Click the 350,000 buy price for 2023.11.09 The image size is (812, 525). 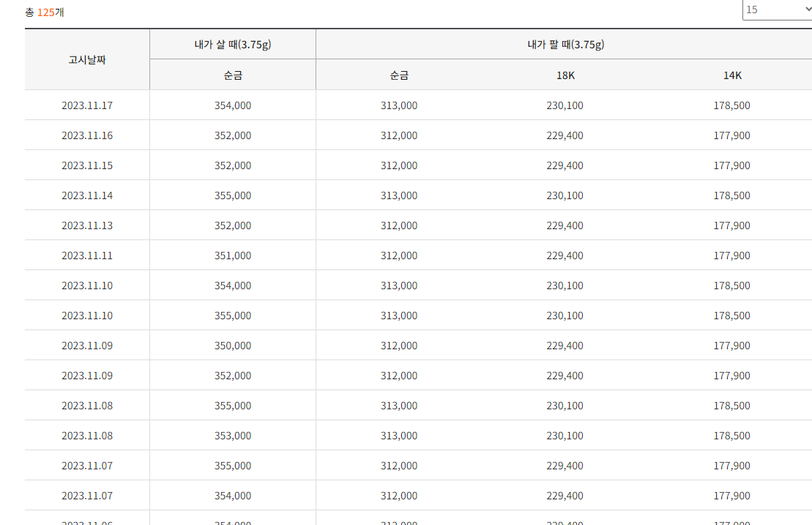(x=233, y=345)
